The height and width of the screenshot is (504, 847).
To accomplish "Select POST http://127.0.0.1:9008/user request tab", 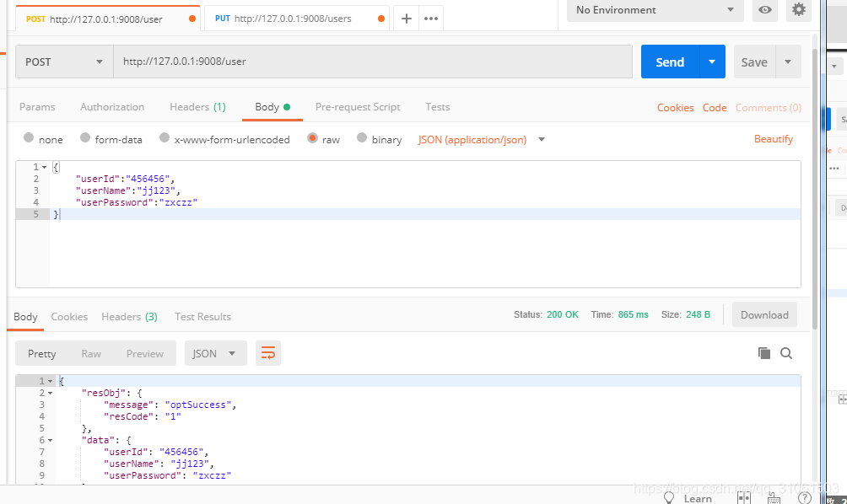I will pos(106,19).
